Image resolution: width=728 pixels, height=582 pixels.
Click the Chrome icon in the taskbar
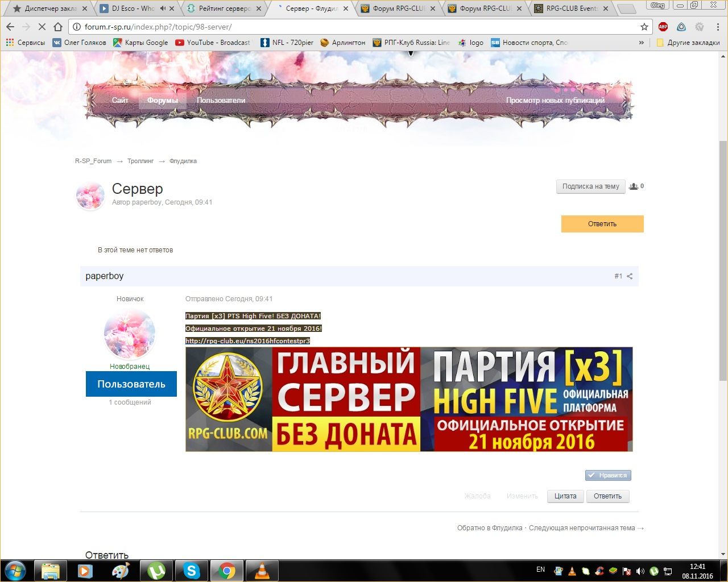226,570
